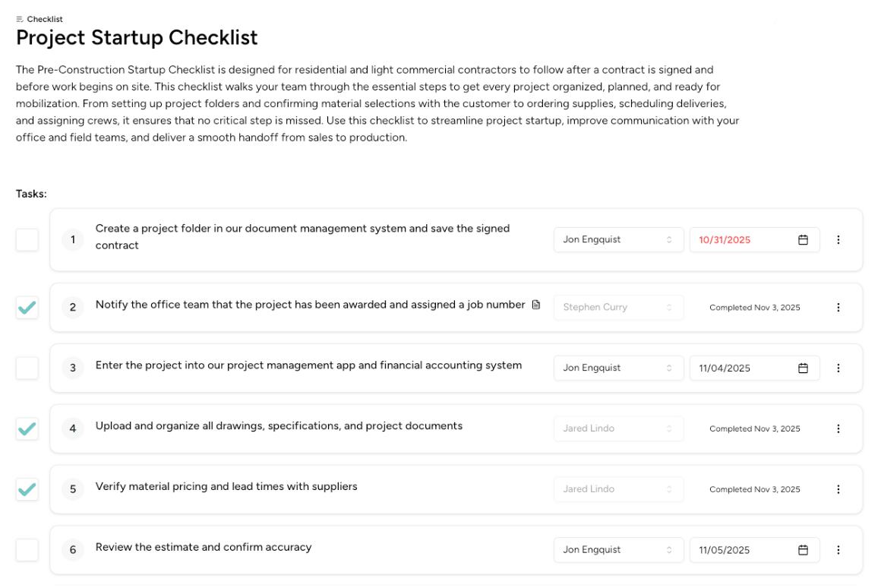
Task: Expand the assignee dropdown on task 6
Action: (618, 549)
